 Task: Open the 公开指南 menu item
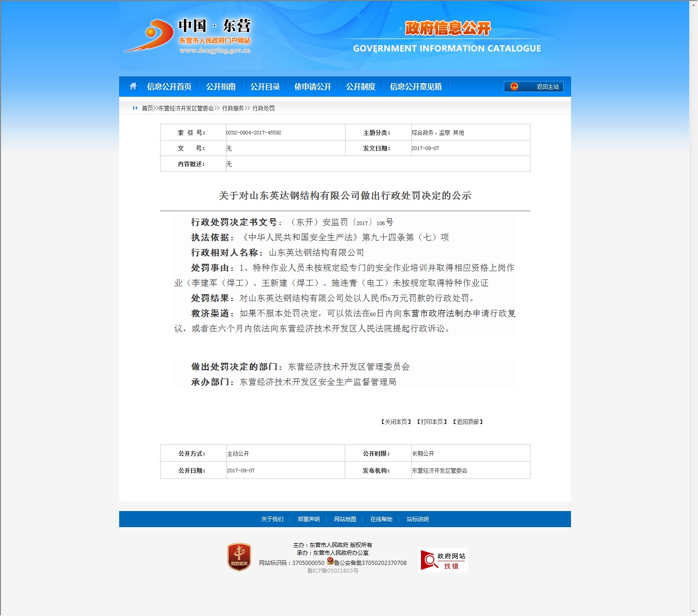pyautogui.click(x=220, y=87)
